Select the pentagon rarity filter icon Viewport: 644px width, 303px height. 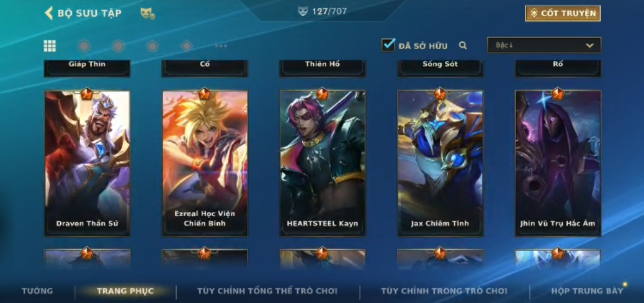[153, 45]
